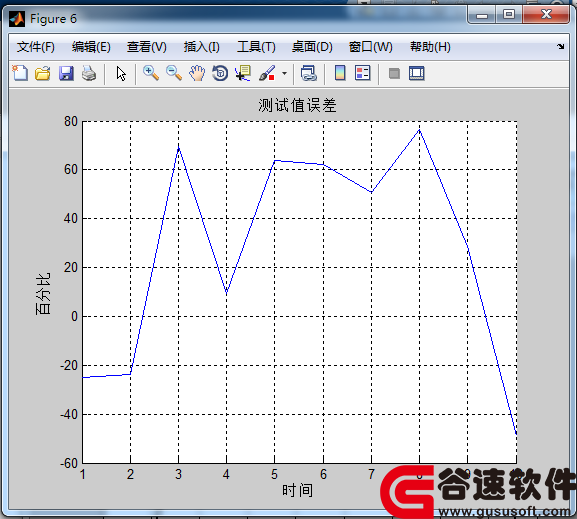
Task: Open the 工具(T) menu
Action: 256,47
